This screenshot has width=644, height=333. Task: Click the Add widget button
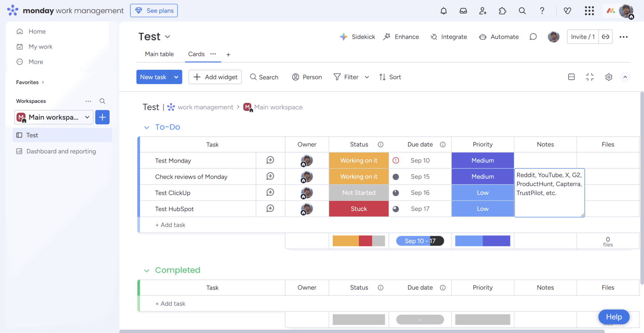pyautogui.click(x=215, y=77)
